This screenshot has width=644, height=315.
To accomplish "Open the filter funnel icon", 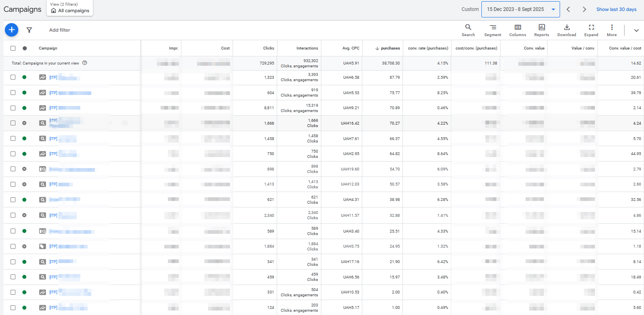I will 29,30.
